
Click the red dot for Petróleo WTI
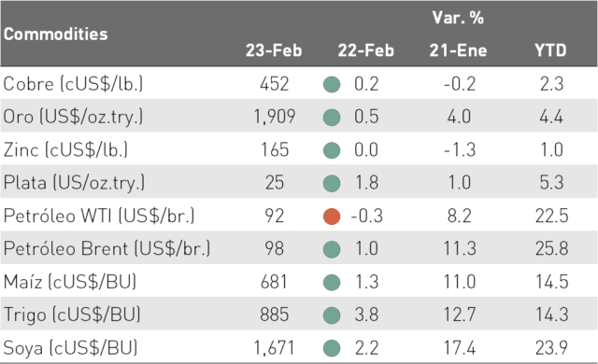(x=332, y=217)
